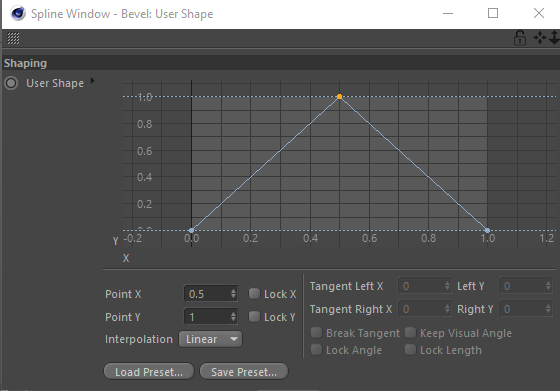Maximize the Spline Window
Viewport: 560px width, 391px height.
pos(493,13)
